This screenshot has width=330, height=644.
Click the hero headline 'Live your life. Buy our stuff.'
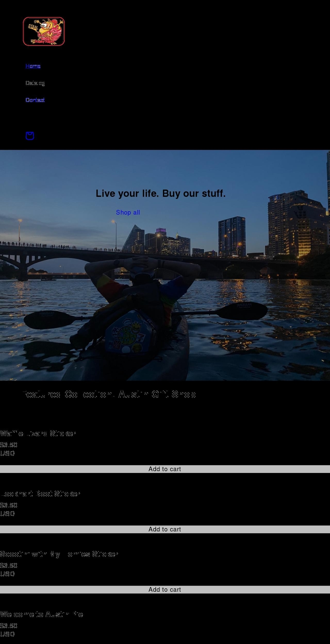click(161, 193)
